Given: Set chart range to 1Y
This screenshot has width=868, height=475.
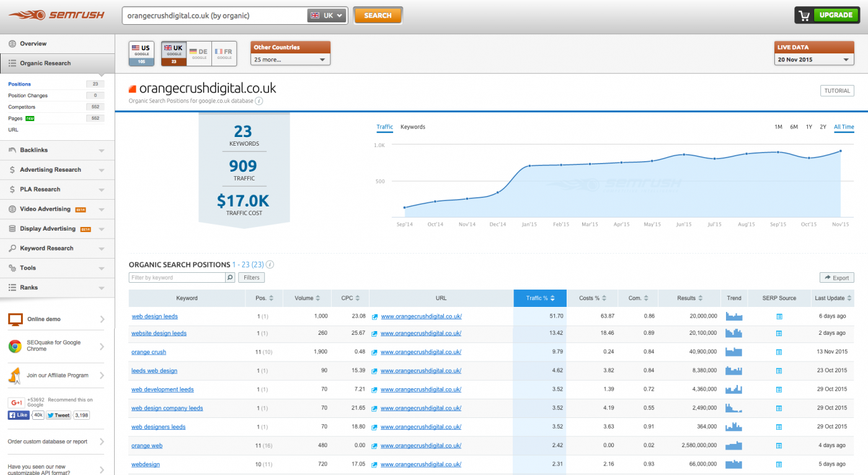Looking at the screenshot, I should 809,127.
